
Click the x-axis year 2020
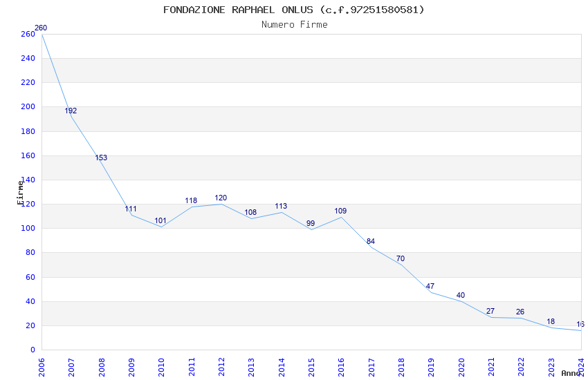[461, 367]
